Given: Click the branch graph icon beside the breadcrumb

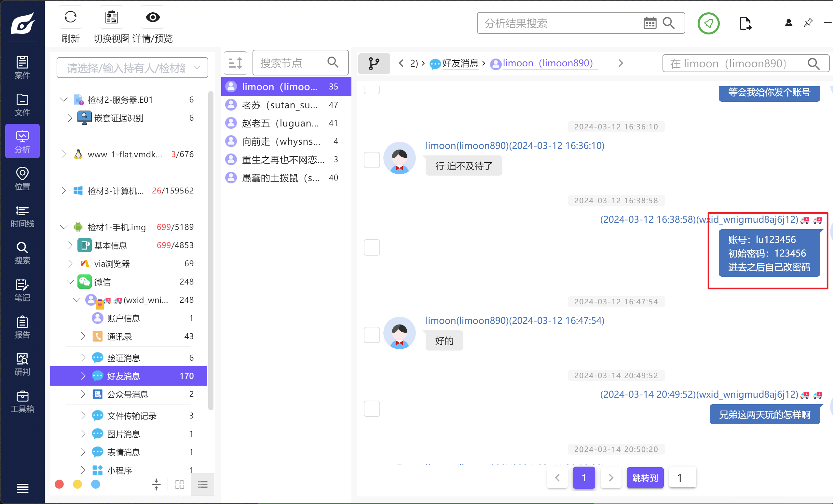Looking at the screenshot, I should [374, 63].
